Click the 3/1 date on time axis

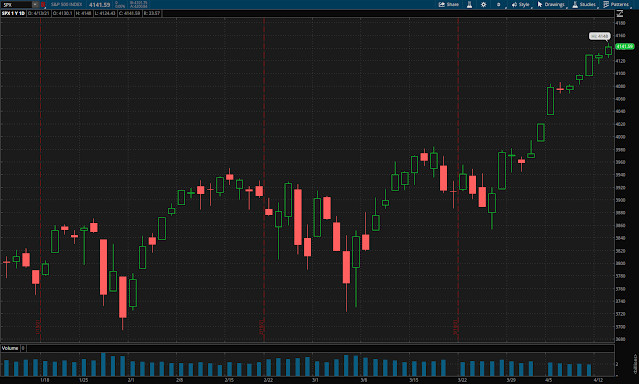[315, 380]
